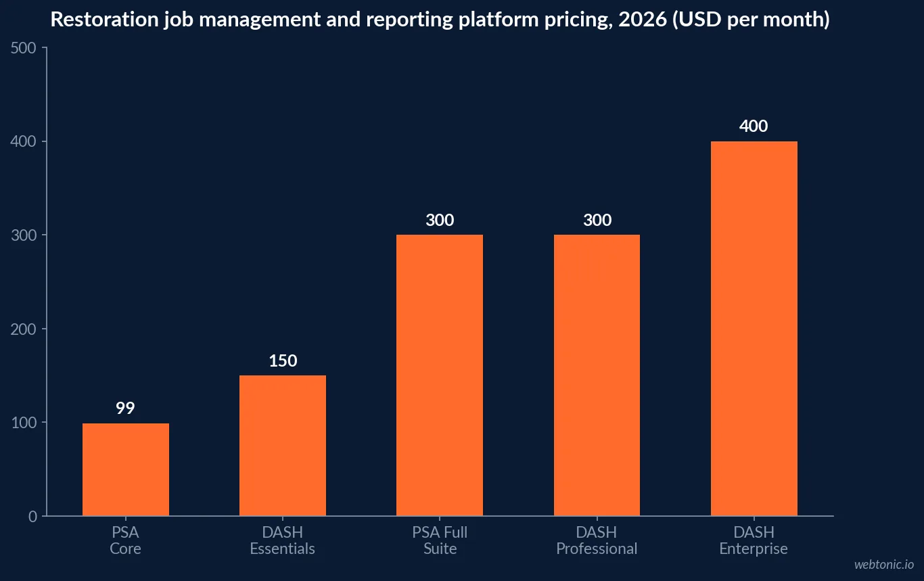Click the DASH Professional axis label
924x581 pixels.
[x=597, y=540]
